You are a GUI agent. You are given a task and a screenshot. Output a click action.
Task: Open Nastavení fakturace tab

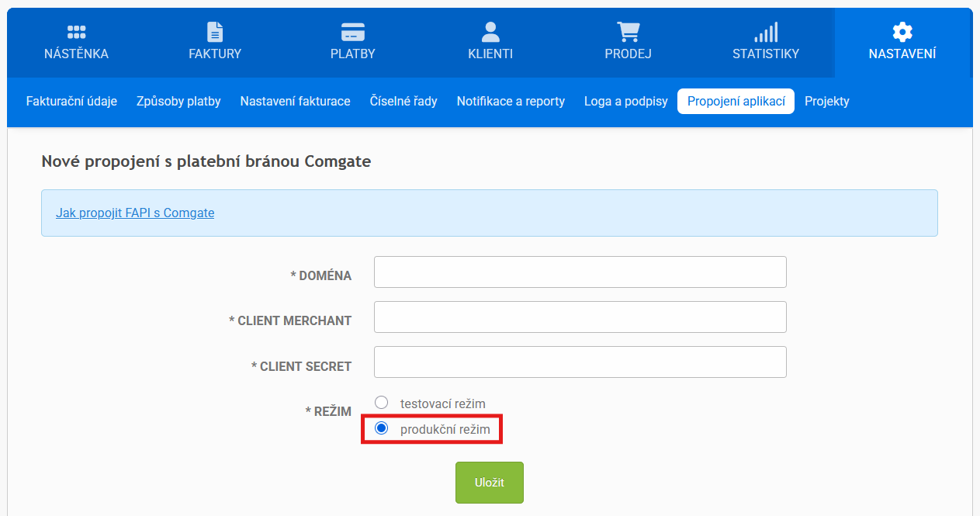295,101
